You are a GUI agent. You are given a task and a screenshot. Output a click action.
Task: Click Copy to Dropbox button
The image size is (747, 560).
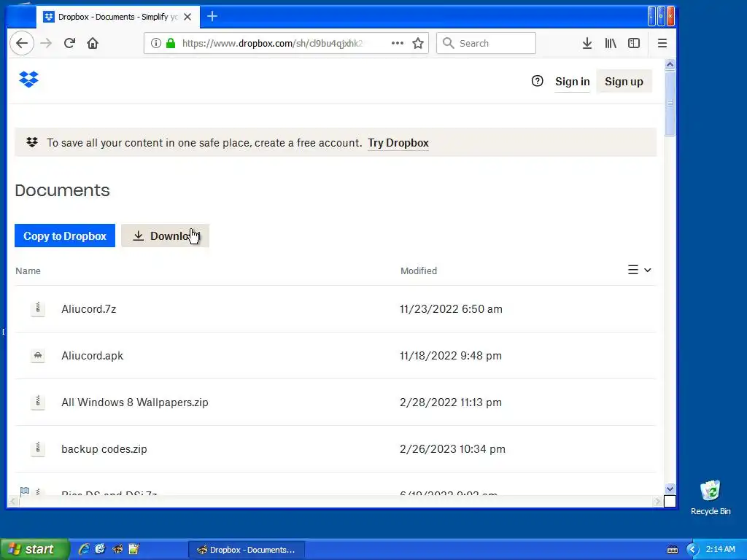(x=65, y=236)
